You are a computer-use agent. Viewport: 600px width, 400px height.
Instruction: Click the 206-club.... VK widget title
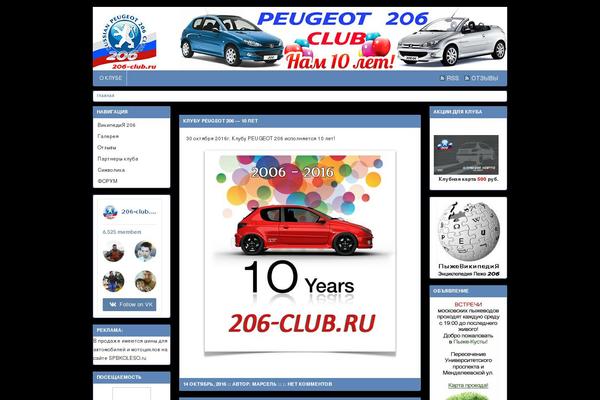pos(139,212)
